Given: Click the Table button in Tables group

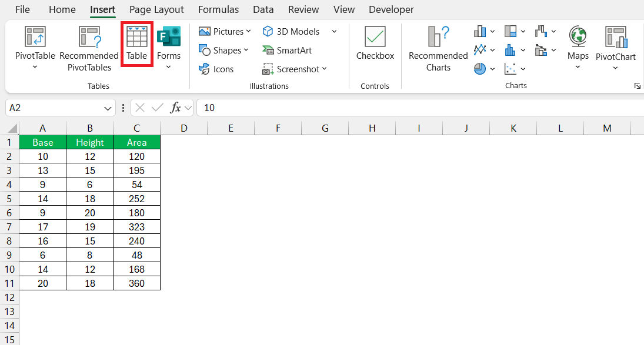Looking at the screenshot, I should [137, 44].
